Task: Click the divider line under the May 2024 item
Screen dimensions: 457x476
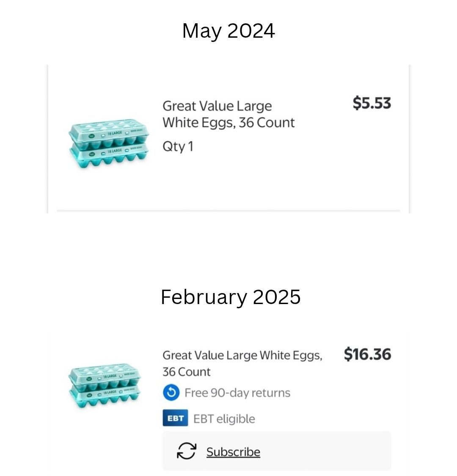Action: (x=228, y=210)
